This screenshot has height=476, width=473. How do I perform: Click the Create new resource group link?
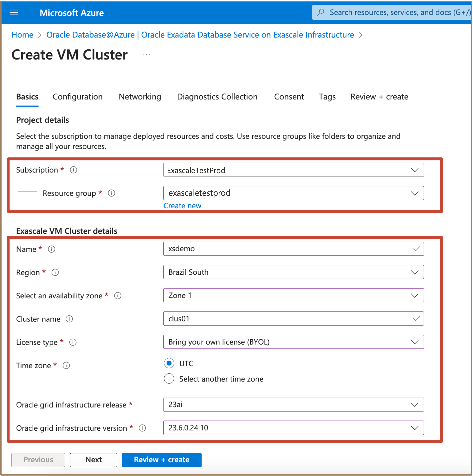click(x=182, y=206)
